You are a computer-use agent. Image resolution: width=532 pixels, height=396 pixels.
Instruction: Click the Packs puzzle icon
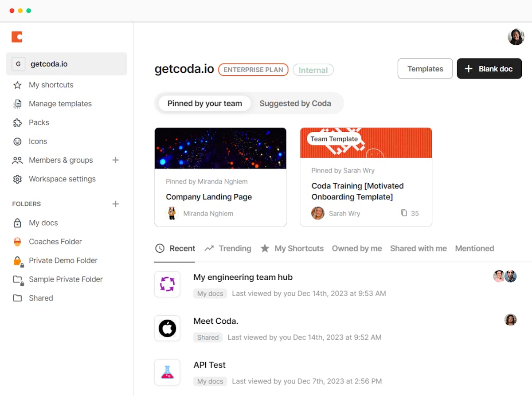click(x=17, y=123)
